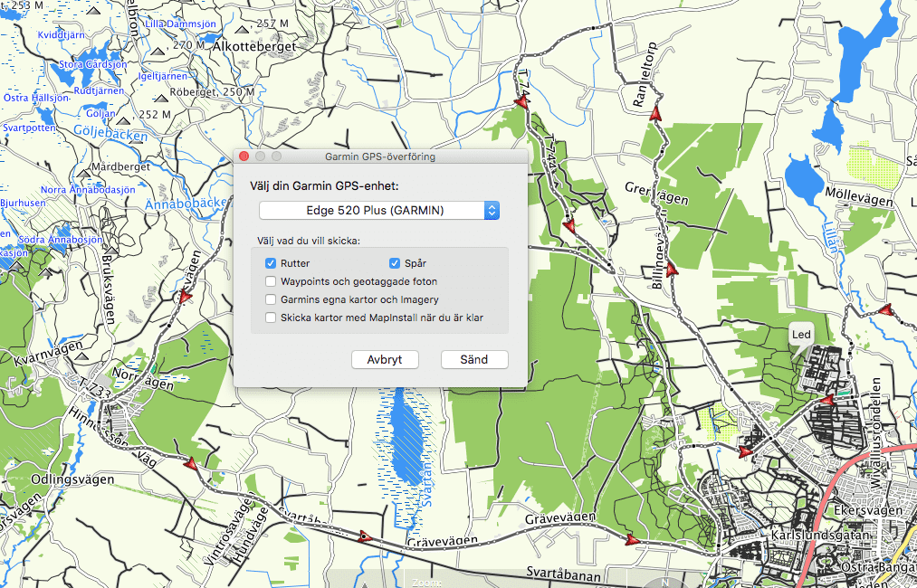Viewport: 917px width, 588px height.
Task: Click the Sänd button
Action: coord(474,359)
